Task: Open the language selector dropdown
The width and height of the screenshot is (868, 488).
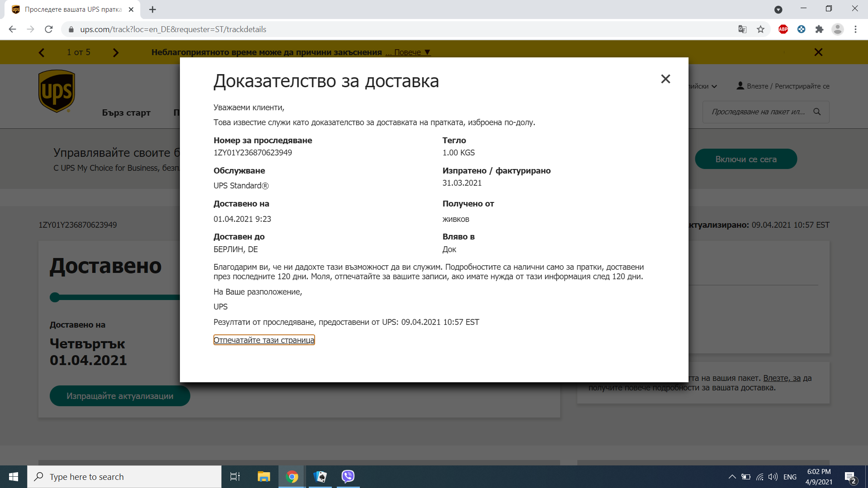Action: coord(703,86)
